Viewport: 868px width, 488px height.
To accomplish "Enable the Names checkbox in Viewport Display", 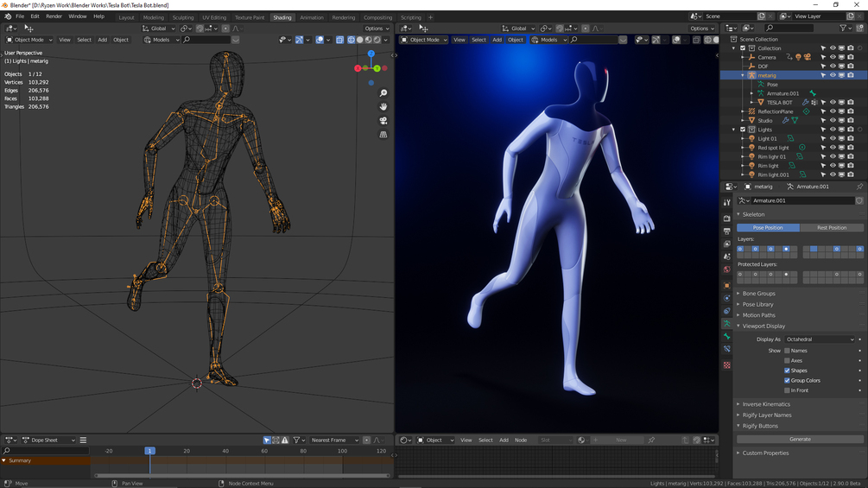I will tap(788, 351).
